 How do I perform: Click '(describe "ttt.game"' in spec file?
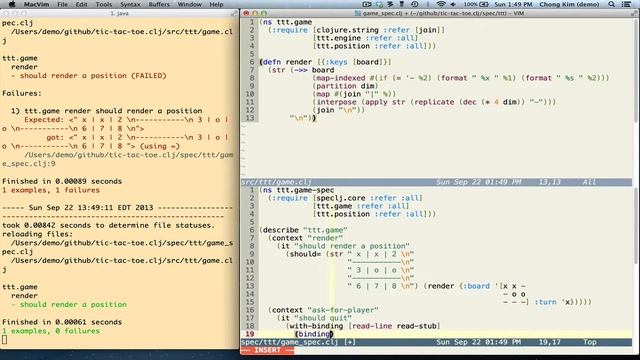pos(303,230)
